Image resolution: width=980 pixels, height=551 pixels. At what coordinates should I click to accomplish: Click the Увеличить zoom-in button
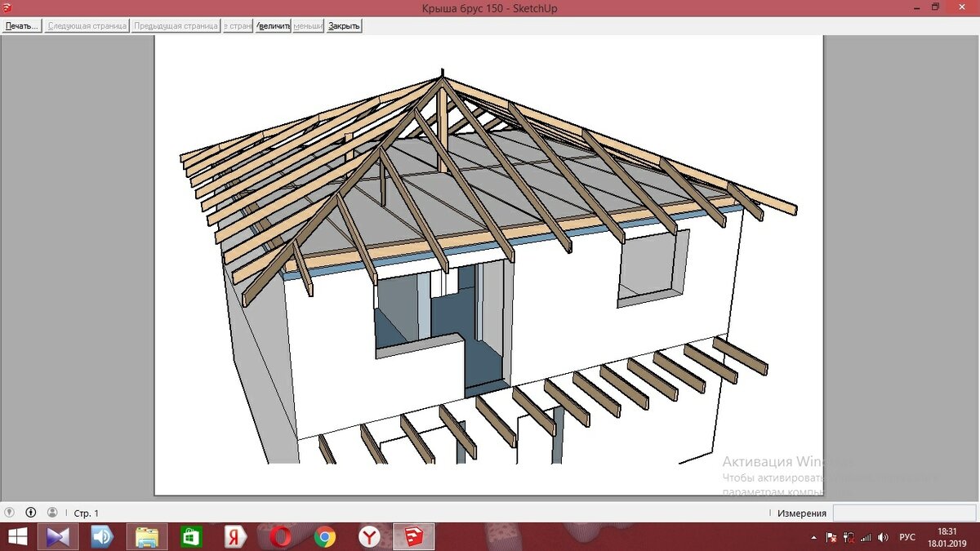click(x=273, y=26)
